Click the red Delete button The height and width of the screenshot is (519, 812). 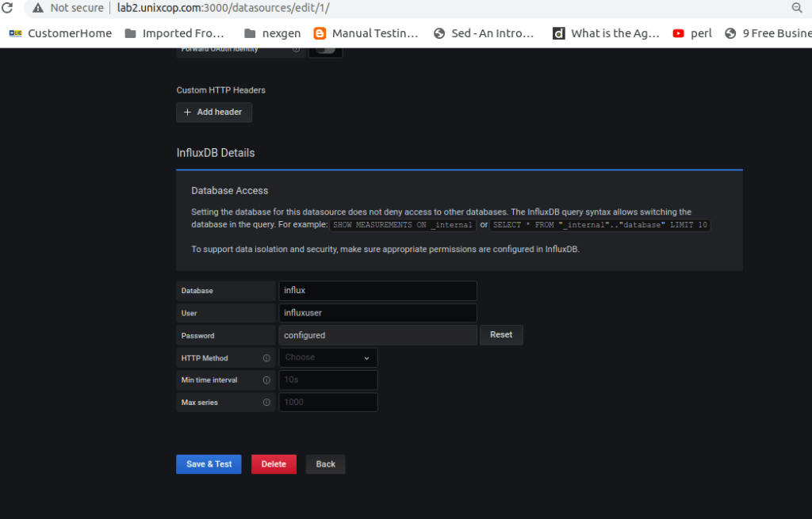pyautogui.click(x=274, y=464)
